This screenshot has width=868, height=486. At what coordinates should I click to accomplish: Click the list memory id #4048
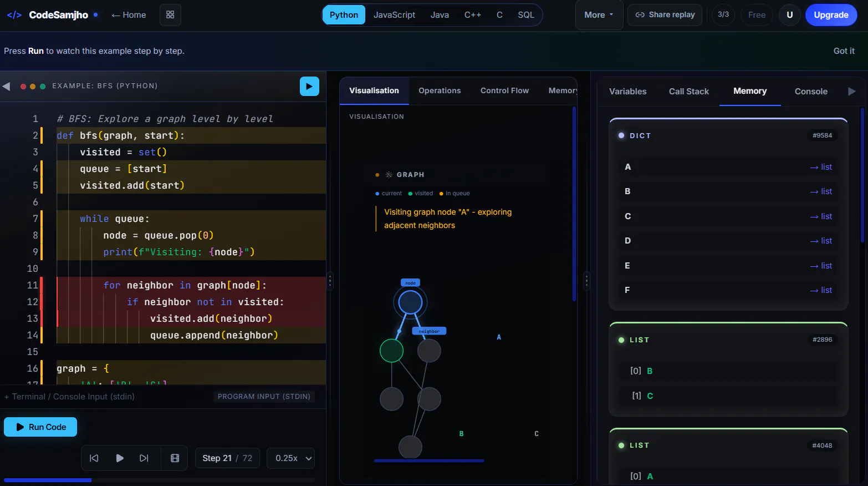(822, 445)
